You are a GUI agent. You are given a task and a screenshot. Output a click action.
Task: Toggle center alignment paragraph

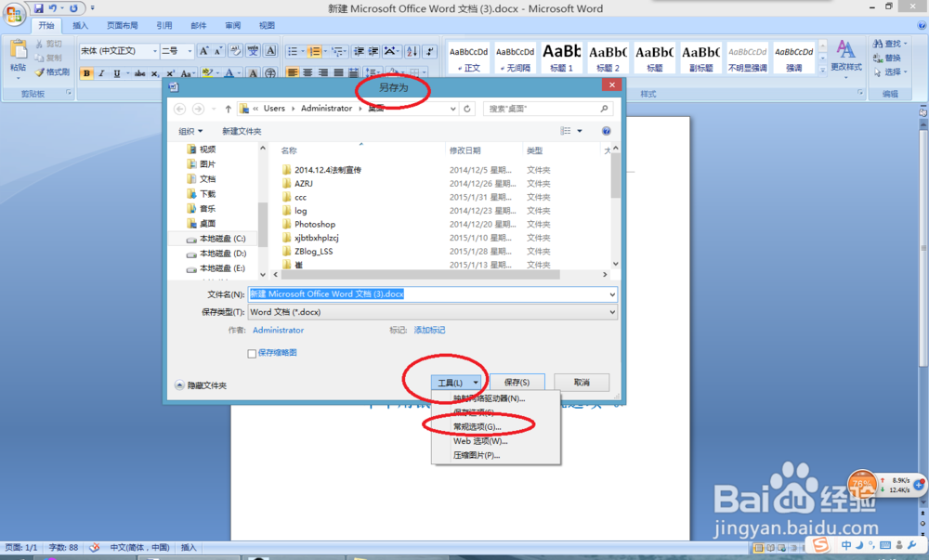[x=307, y=72]
